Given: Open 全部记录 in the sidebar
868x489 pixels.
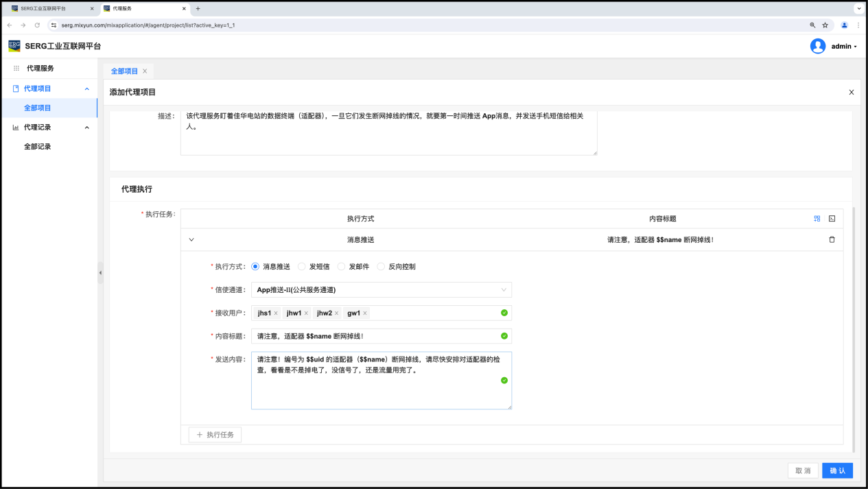Looking at the screenshot, I should [x=38, y=147].
